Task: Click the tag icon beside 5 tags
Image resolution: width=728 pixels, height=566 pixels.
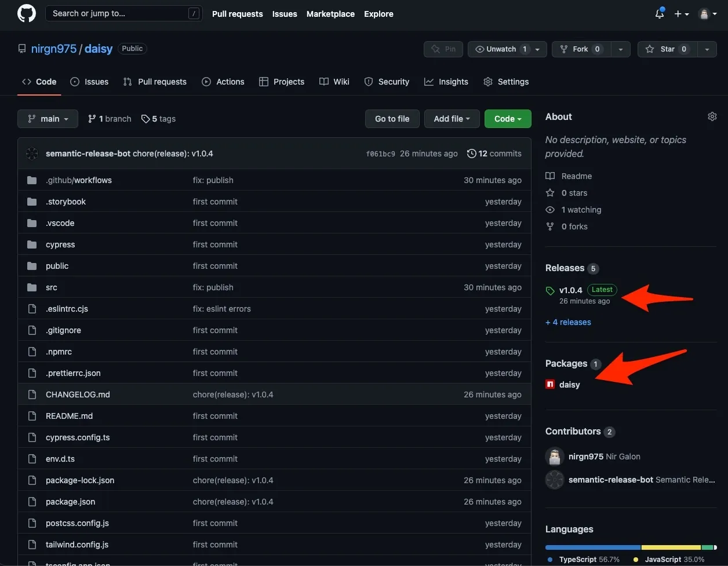Action: pos(144,119)
